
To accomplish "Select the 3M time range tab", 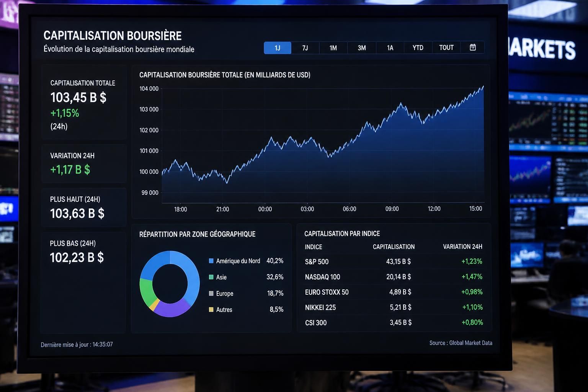I will (362, 48).
